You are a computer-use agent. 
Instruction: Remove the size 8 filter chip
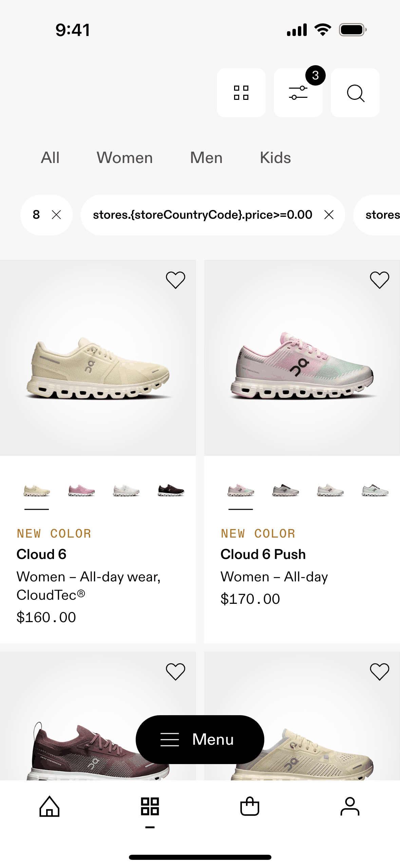tap(56, 215)
